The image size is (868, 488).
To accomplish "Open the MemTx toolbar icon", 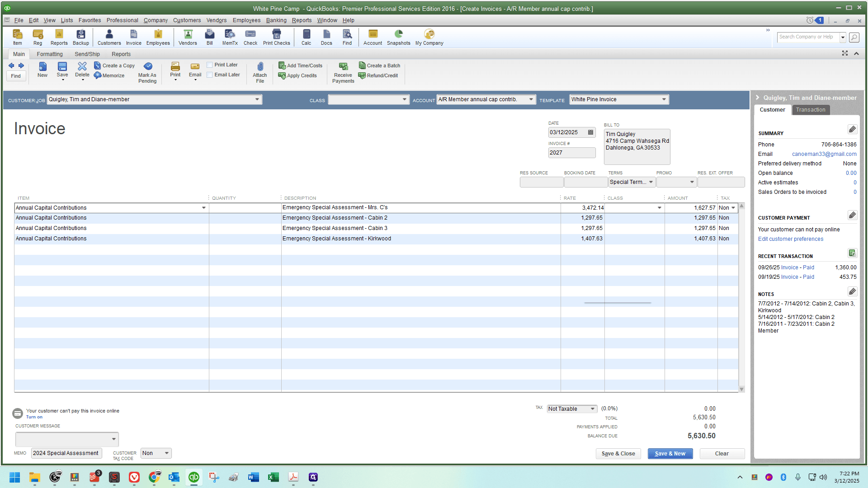I will (230, 37).
